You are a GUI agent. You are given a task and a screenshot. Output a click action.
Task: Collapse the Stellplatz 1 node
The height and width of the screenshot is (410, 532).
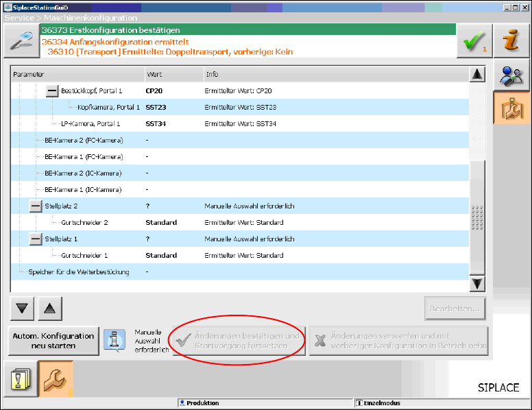[x=36, y=239]
